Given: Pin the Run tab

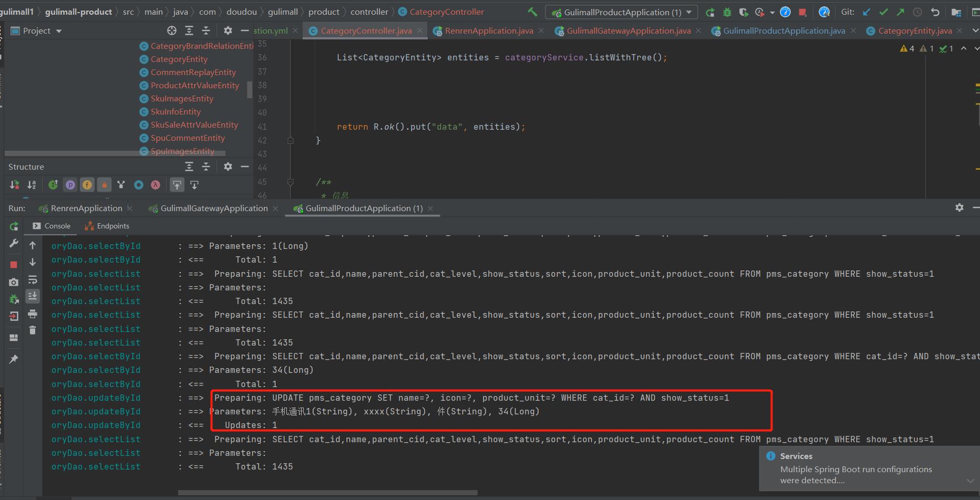Looking at the screenshot, I should coord(14,359).
